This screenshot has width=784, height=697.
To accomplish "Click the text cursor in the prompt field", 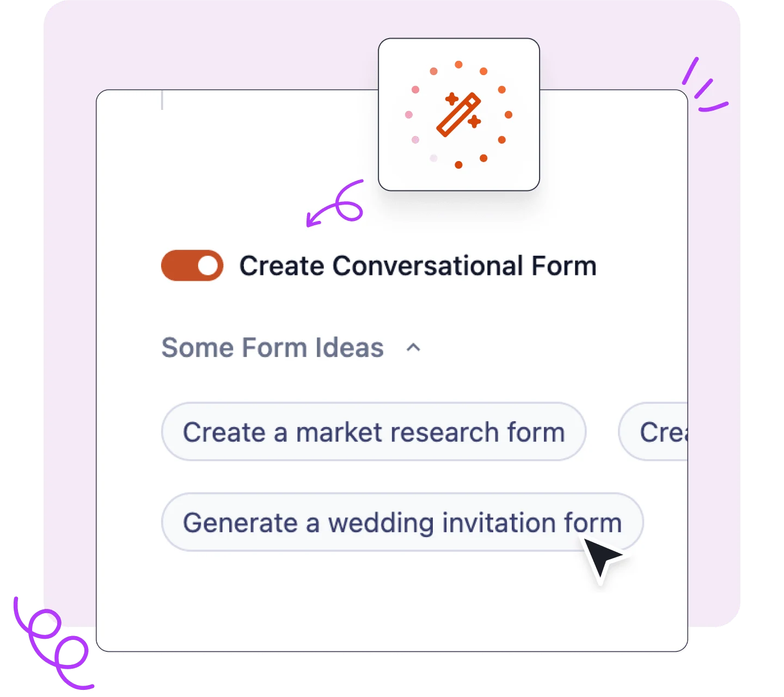I will click(x=162, y=101).
